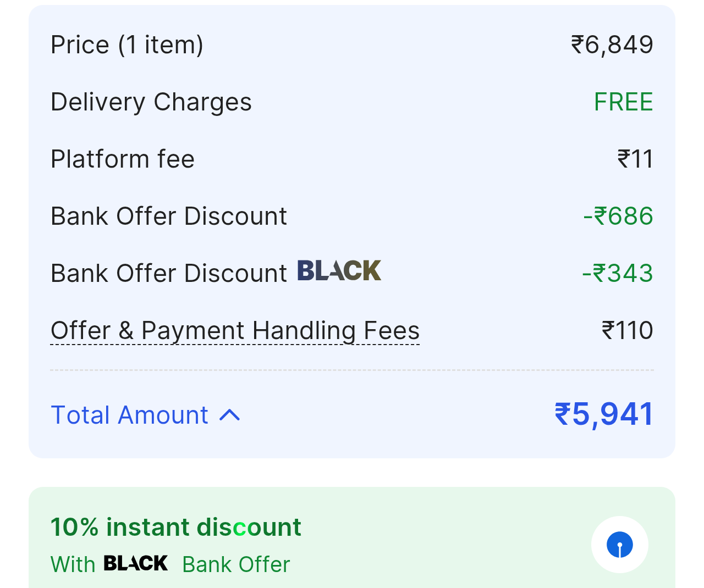Viewport: 704px width, 588px height.
Task: Select the BLACK logo in the green banner
Action: (135, 563)
